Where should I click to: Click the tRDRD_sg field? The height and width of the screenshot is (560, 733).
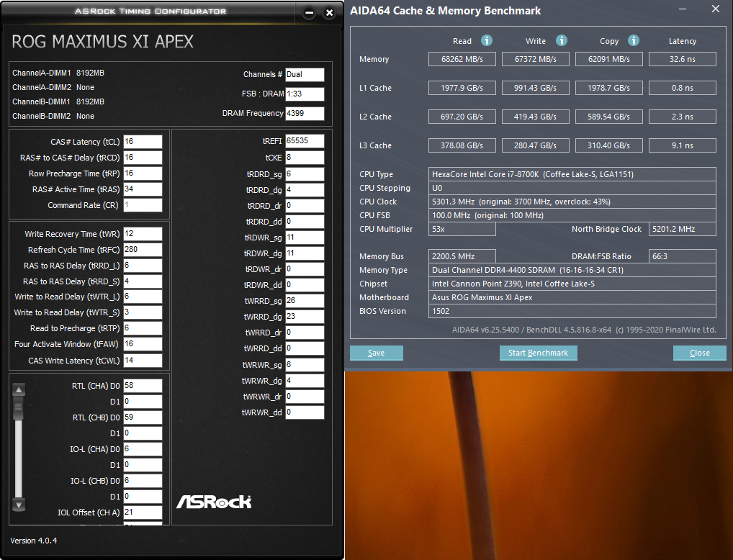coord(305,174)
